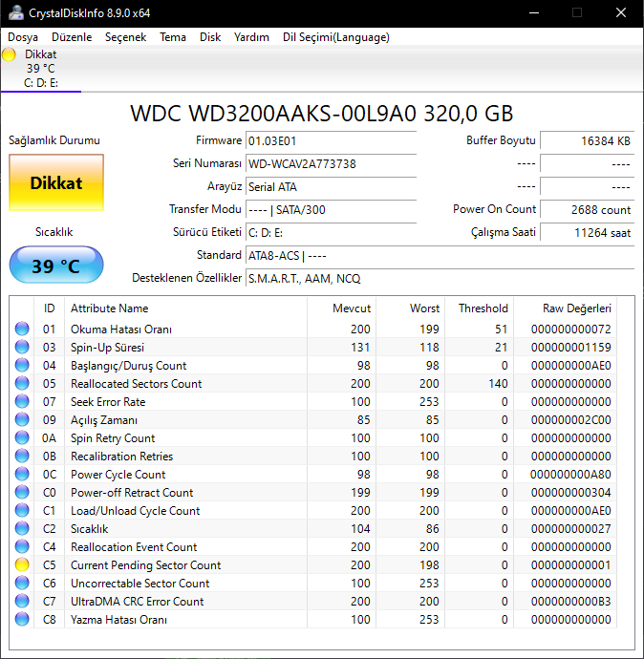Click the drive title WDC WD3200AAKS-00L9A0

click(322, 113)
